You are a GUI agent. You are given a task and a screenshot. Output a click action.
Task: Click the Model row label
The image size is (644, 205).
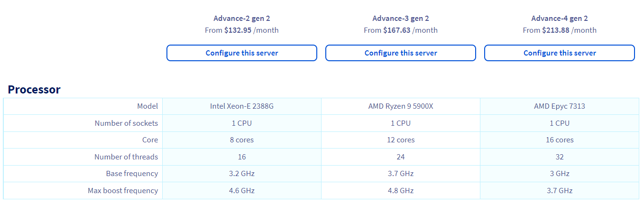point(147,106)
